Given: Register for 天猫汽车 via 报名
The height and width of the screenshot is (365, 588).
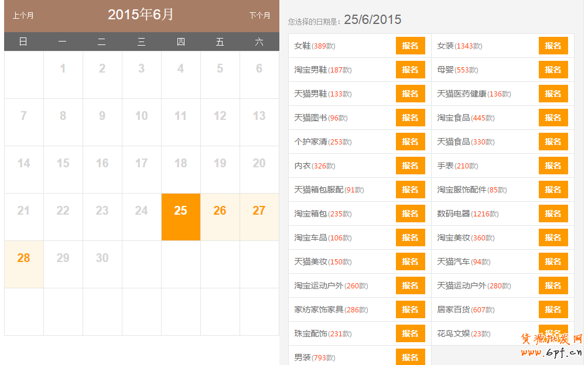Looking at the screenshot, I should tap(553, 261).
